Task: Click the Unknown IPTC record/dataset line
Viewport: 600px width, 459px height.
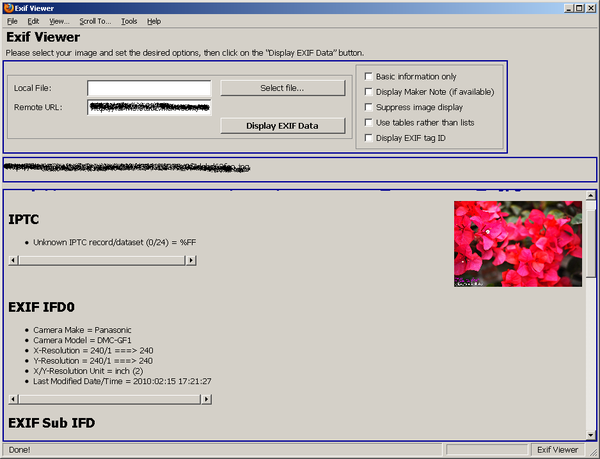Action: pos(114,243)
